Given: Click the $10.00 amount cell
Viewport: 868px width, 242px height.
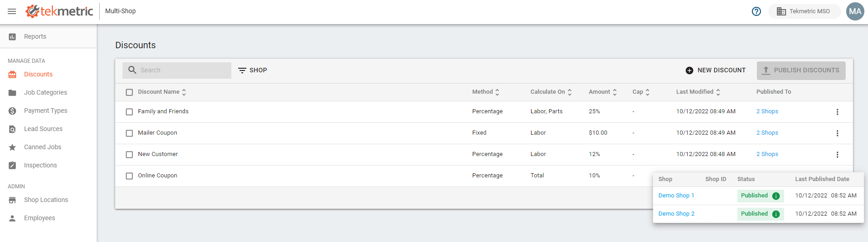Looking at the screenshot, I should [598, 133].
